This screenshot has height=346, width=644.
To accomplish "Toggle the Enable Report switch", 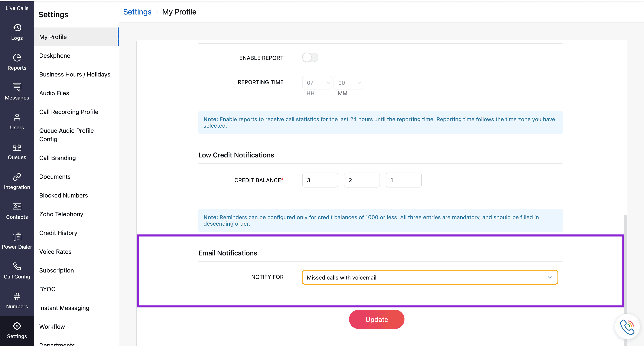I will pos(310,58).
